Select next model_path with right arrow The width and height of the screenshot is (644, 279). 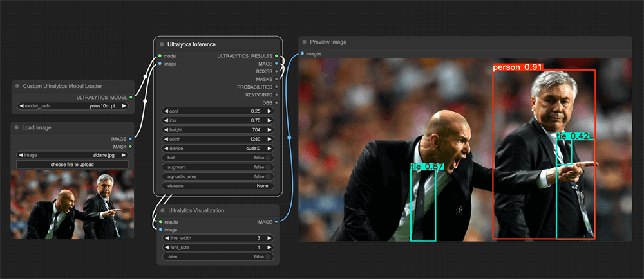[124, 105]
